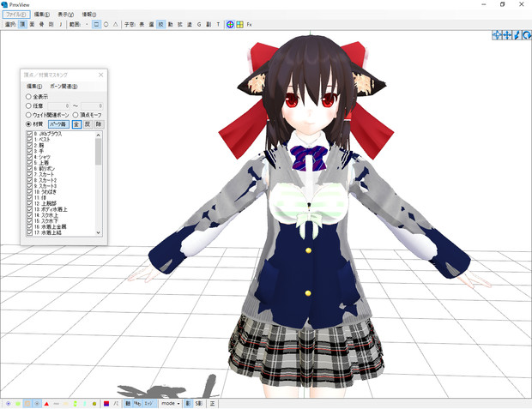Screen dimensions: 532x409
Task: Toggle the 影 shadow button in bottom bar
Action: coord(188,404)
